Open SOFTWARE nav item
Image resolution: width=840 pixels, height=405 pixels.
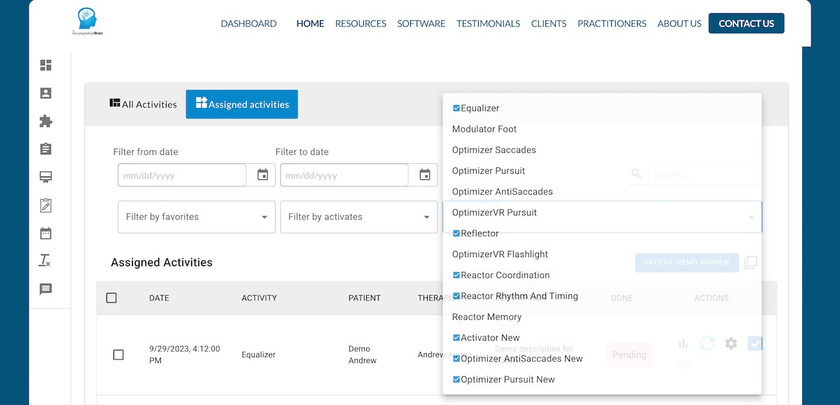[x=421, y=24]
